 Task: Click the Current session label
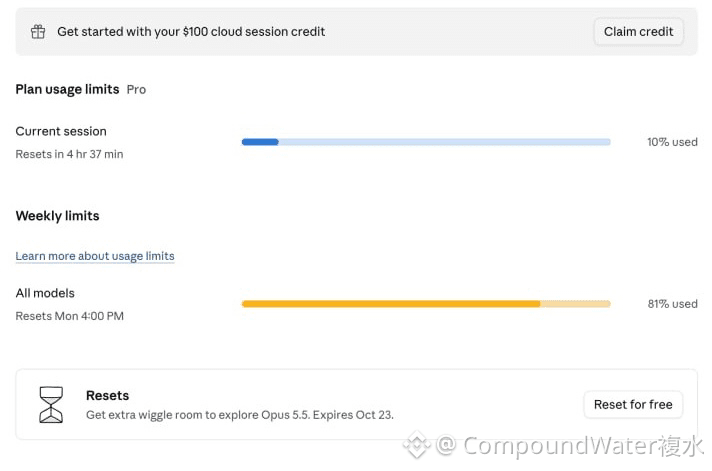pos(61,131)
